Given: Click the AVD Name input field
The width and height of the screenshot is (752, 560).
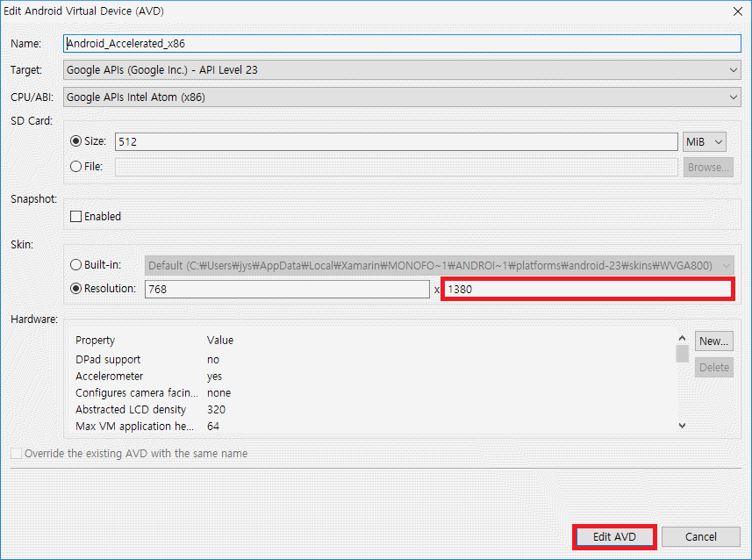Looking at the screenshot, I should click(402, 43).
